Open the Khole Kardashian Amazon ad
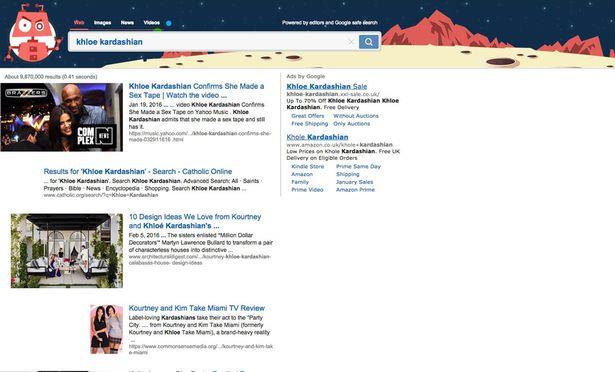This screenshot has height=372, width=615. [317, 137]
